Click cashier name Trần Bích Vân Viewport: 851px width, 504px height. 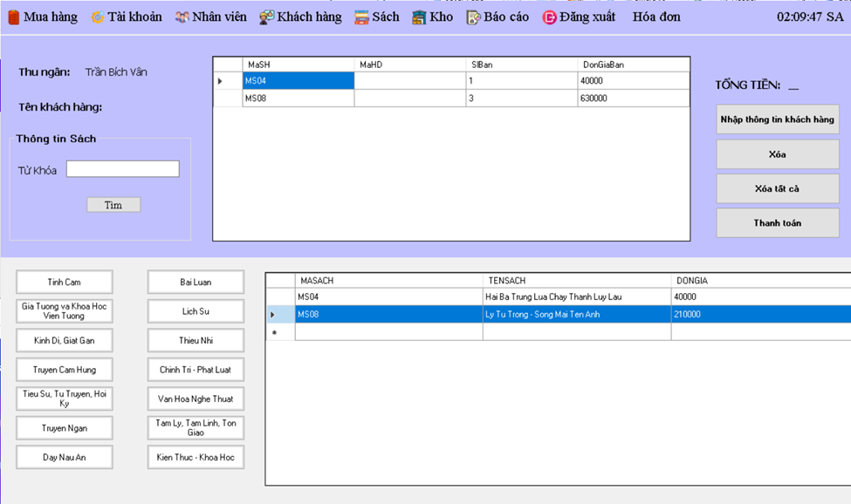click(x=116, y=72)
